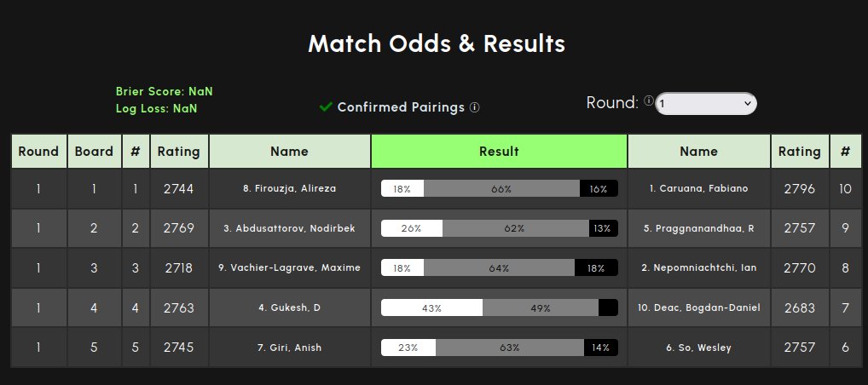
Task: Click the Round column header
Action: point(38,152)
